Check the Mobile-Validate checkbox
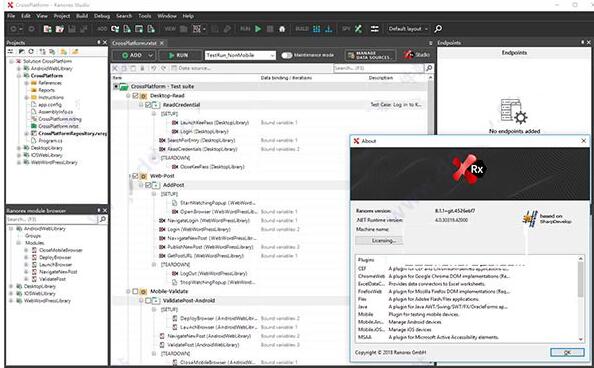 tap(135, 291)
